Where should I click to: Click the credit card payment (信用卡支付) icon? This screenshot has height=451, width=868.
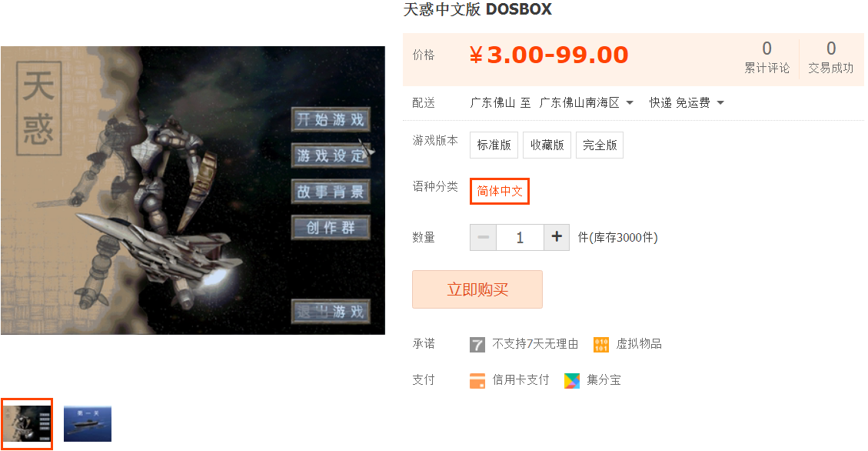[x=477, y=381]
